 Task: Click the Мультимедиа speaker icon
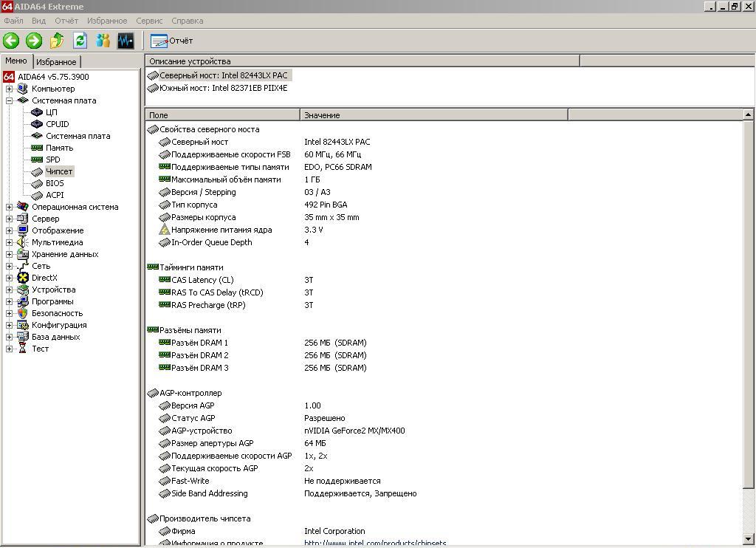[x=23, y=242]
